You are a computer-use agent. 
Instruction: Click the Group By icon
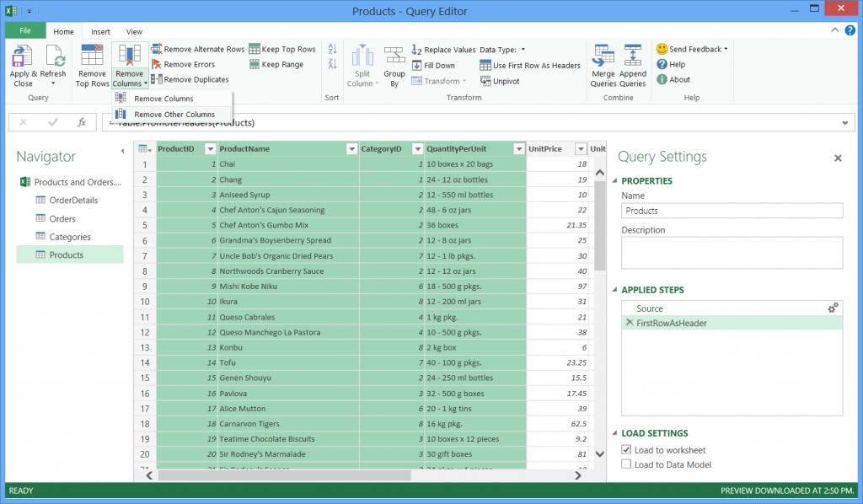[x=394, y=56]
